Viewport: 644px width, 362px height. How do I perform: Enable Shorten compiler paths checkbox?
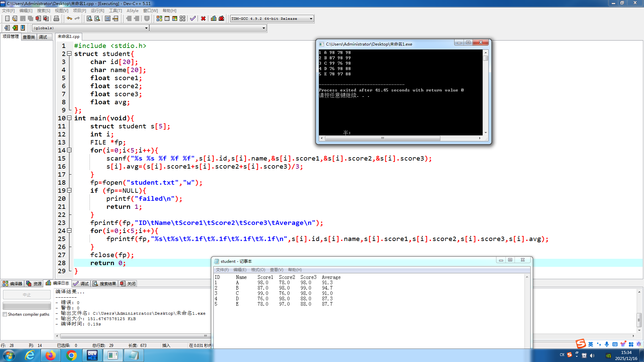coord(5,314)
